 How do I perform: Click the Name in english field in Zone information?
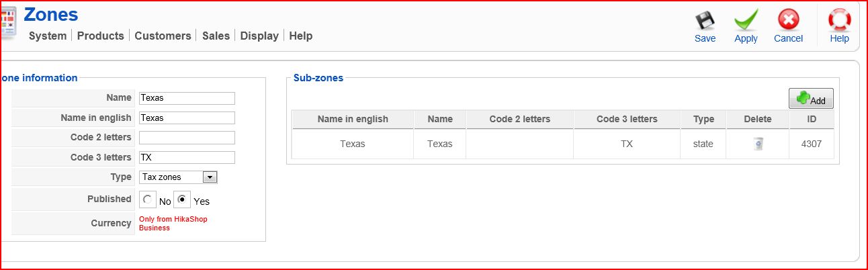[187, 118]
